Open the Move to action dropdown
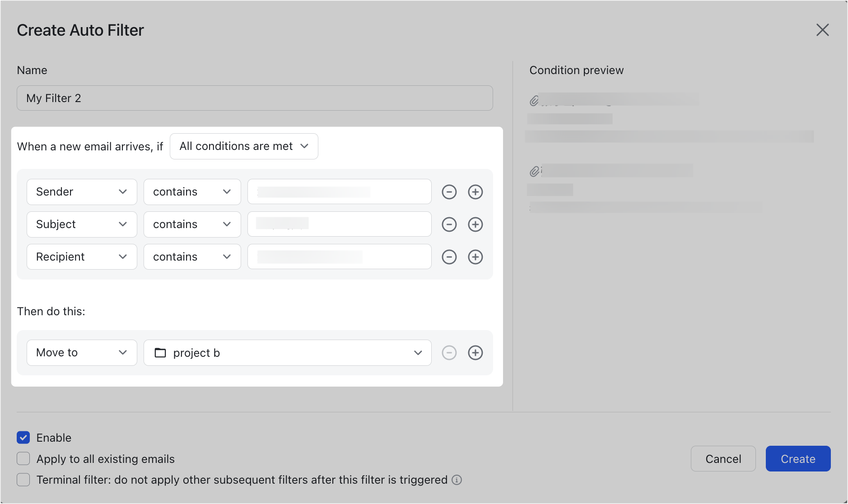This screenshot has width=848, height=504. click(81, 353)
